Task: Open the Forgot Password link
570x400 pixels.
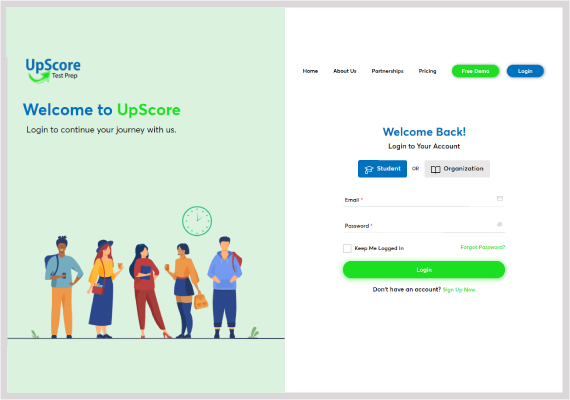Action: (482, 247)
